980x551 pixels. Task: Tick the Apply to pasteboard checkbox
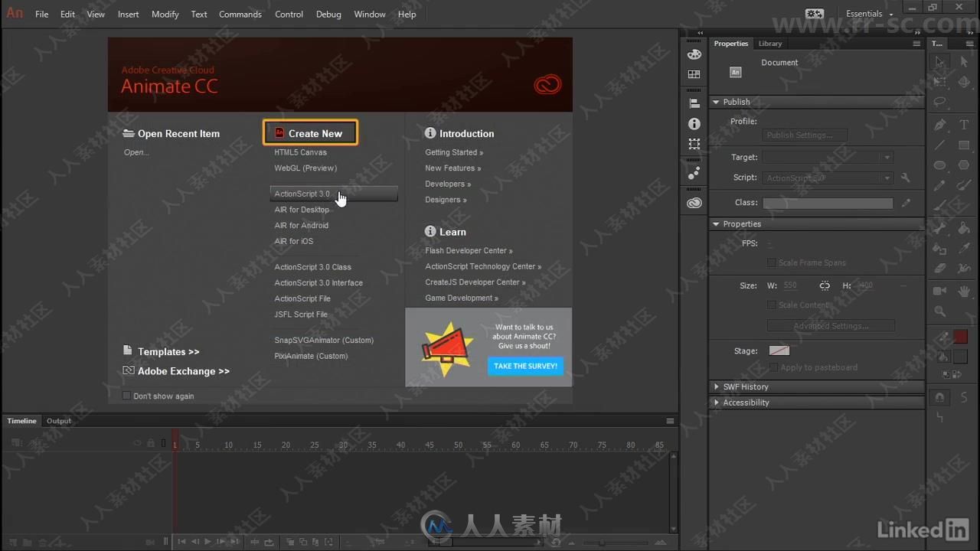(x=773, y=367)
